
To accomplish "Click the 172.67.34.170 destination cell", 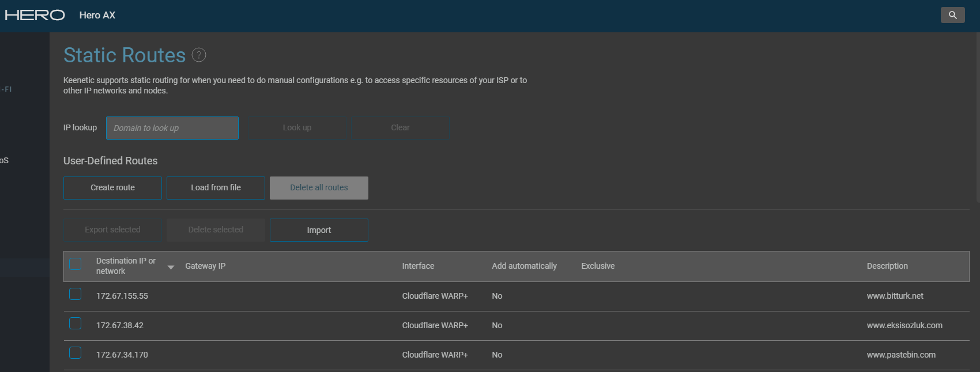I will 122,355.
